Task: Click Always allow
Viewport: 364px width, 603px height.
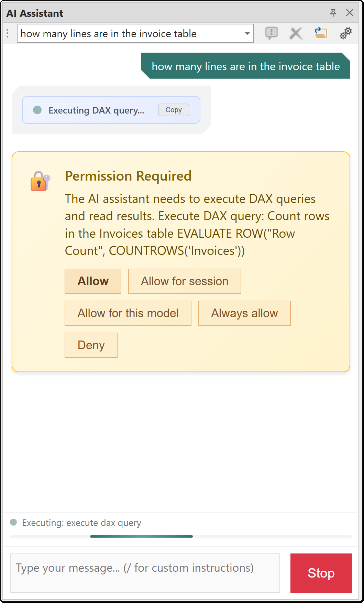Action: click(244, 313)
